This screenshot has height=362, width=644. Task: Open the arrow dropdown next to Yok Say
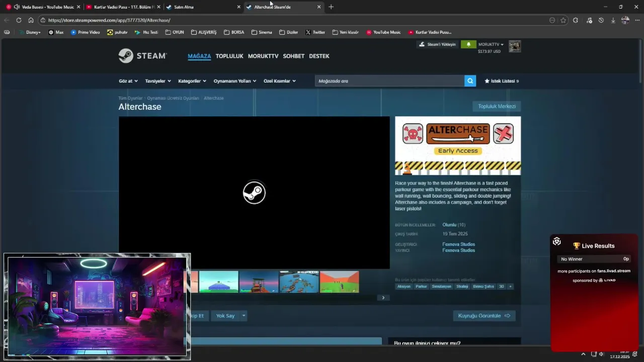pos(244,316)
